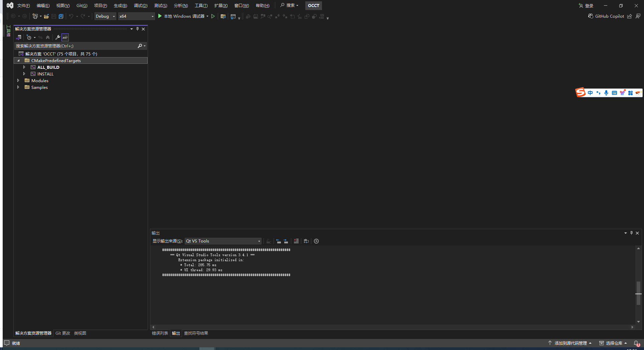Open the Debug configuration dropdown
The image size is (644, 350).
105,16
